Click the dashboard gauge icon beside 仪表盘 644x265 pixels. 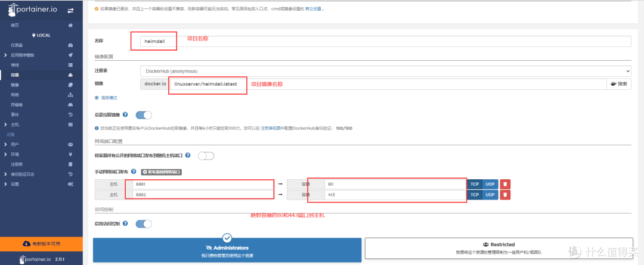pos(70,45)
